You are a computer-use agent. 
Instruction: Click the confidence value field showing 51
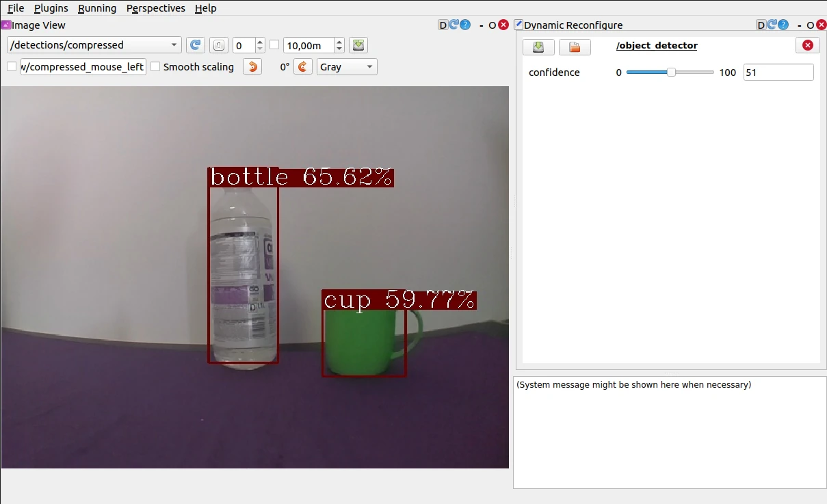click(778, 72)
